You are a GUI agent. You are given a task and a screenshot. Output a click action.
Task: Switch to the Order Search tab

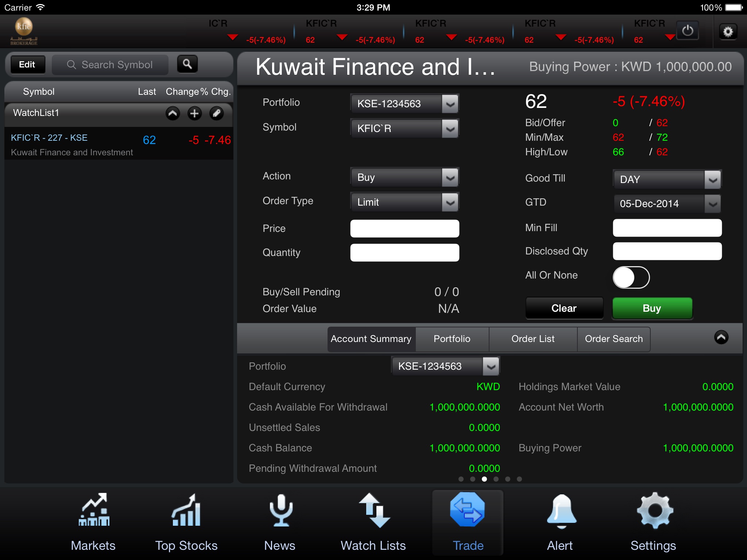pyautogui.click(x=614, y=339)
